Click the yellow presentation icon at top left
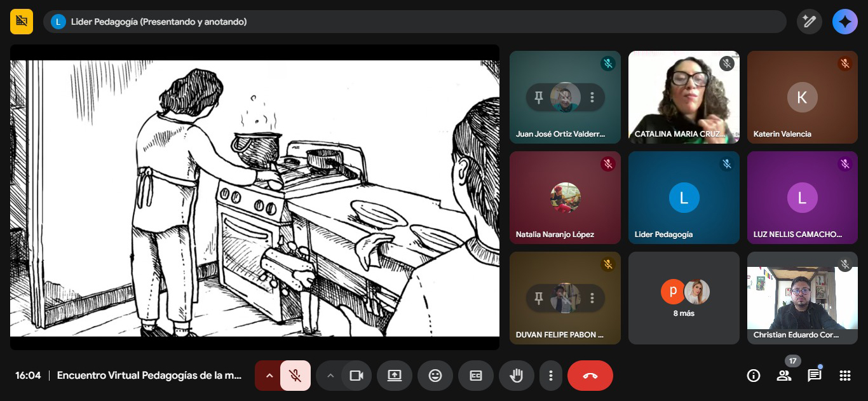The height and width of the screenshot is (401, 868). pyautogui.click(x=22, y=22)
